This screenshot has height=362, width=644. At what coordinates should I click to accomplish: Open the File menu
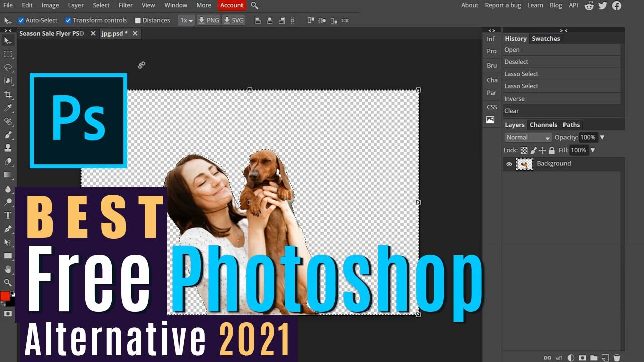pyautogui.click(x=8, y=5)
